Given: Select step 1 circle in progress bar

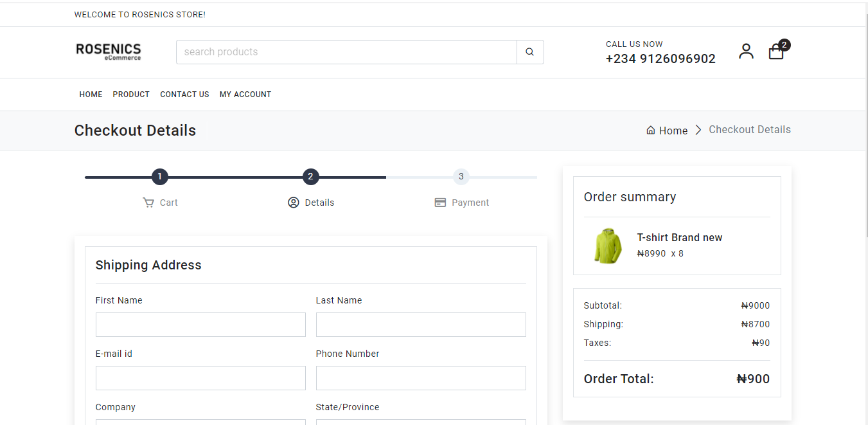Looking at the screenshot, I should click(160, 177).
